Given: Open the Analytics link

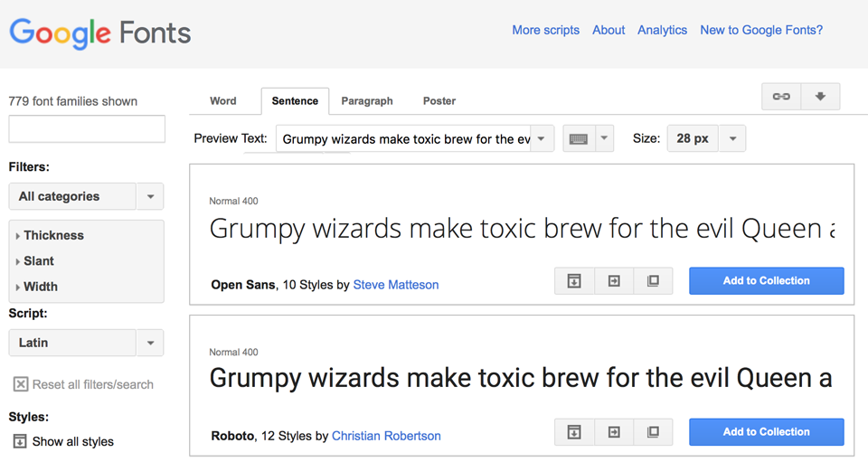Looking at the screenshot, I should coord(662,31).
